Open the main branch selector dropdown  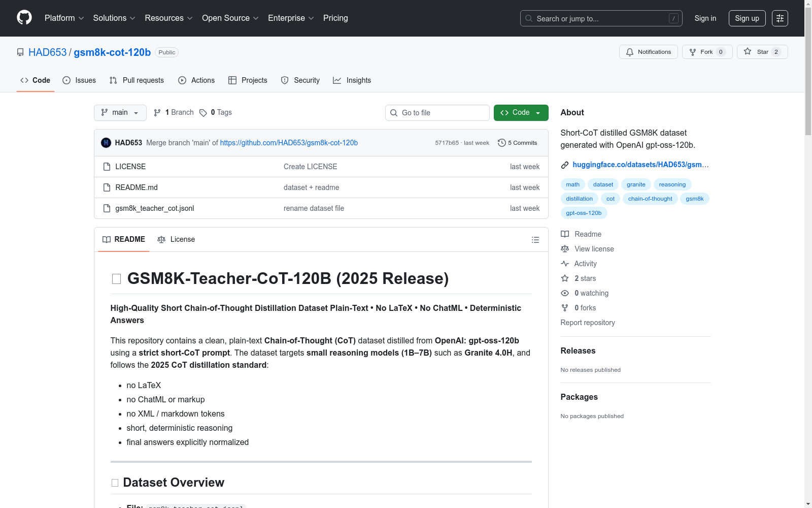point(120,113)
